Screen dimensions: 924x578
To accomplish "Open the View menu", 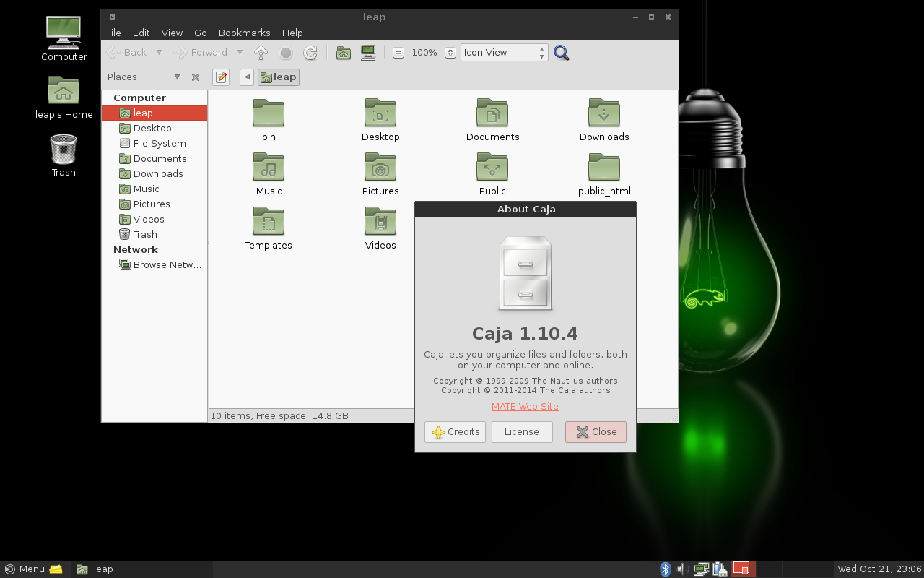I will coord(172,33).
